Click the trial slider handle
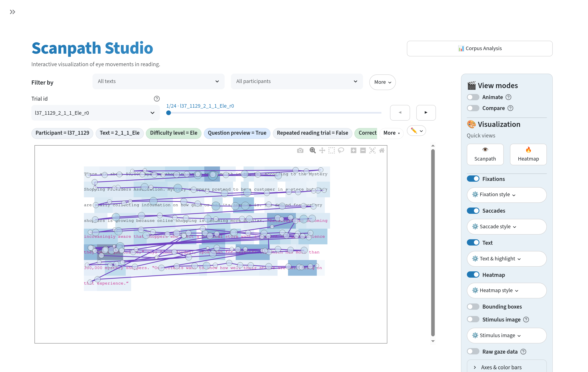 (169, 113)
